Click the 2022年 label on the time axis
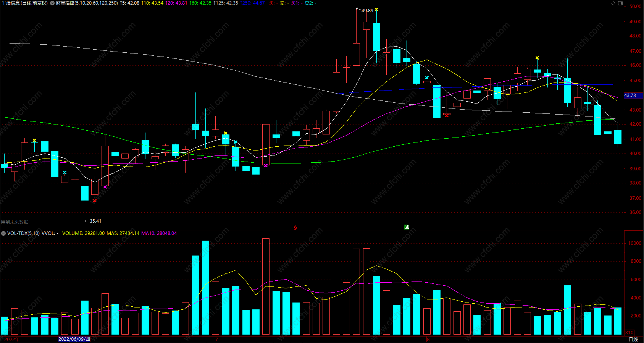Image resolution: width=644 pixels, height=343 pixels. (12, 339)
